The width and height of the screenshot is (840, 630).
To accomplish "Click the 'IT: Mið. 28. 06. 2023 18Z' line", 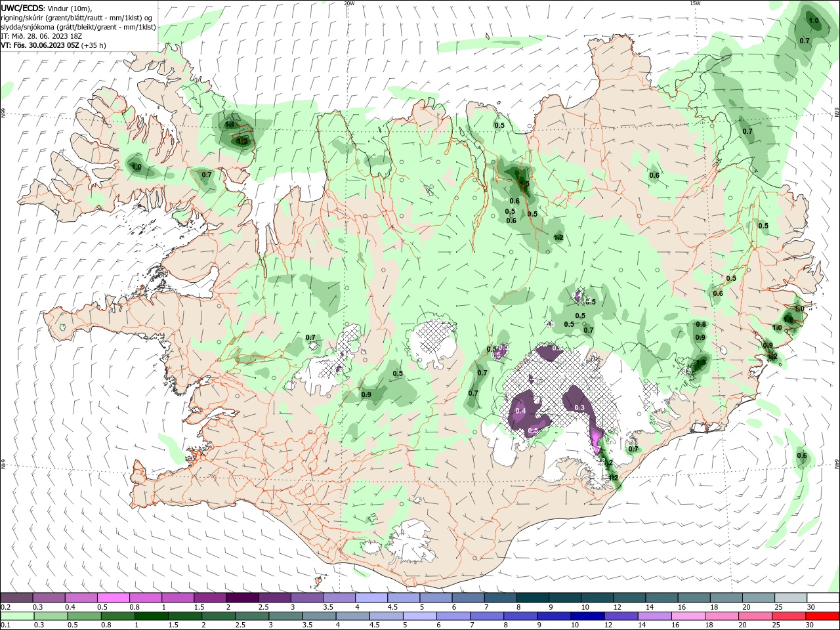I will coord(40,36).
